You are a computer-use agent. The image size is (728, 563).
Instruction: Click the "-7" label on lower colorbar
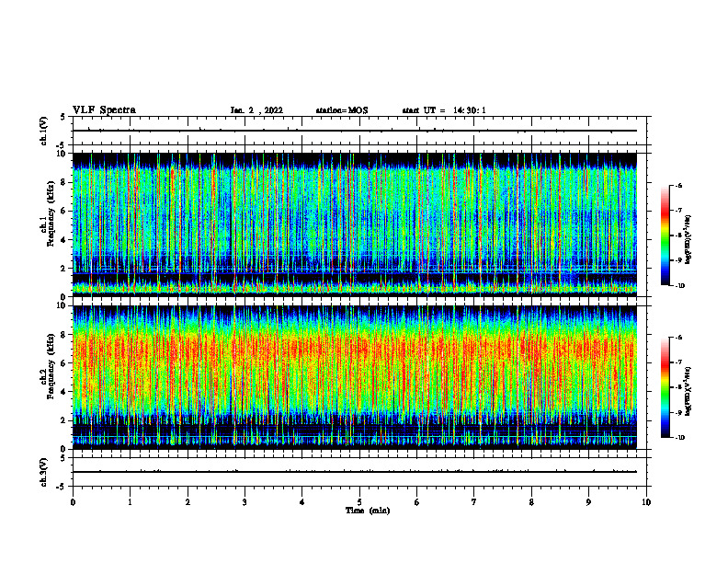678,362
